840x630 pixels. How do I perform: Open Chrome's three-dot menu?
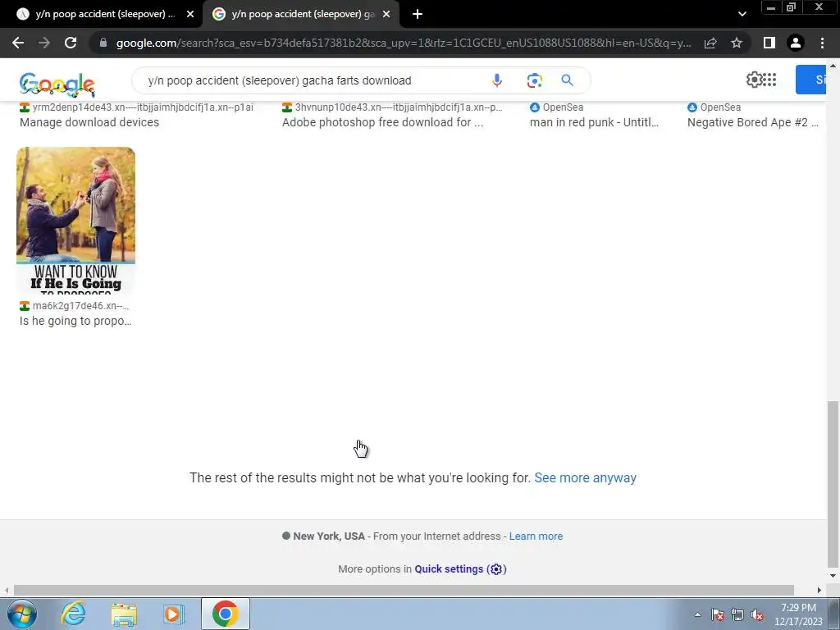822,43
